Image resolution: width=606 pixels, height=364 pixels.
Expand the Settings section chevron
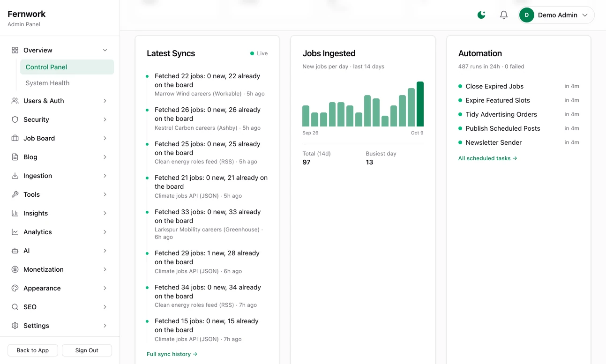pyautogui.click(x=105, y=326)
